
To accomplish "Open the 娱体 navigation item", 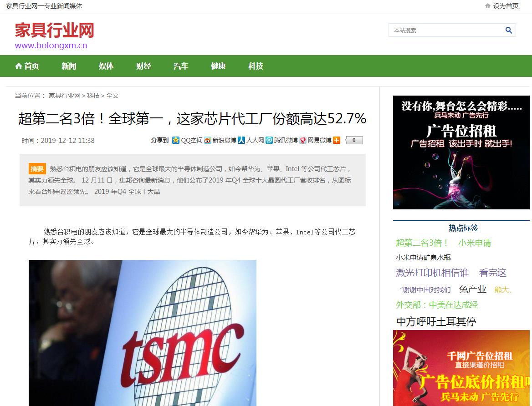I will (x=106, y=66).
